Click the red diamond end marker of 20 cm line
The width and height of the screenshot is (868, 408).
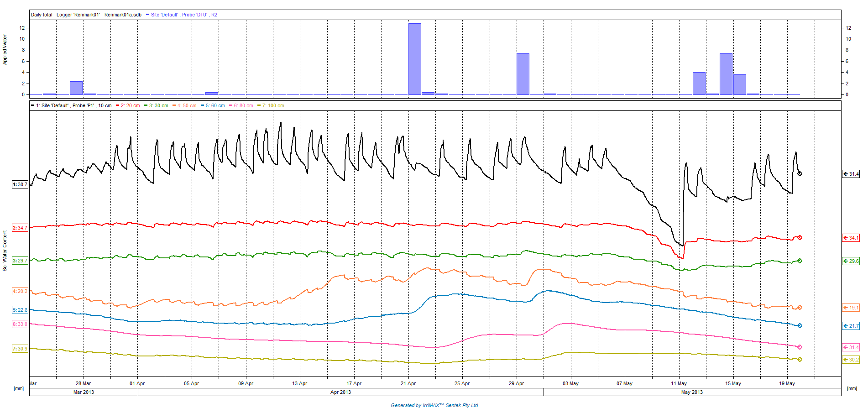800,237
